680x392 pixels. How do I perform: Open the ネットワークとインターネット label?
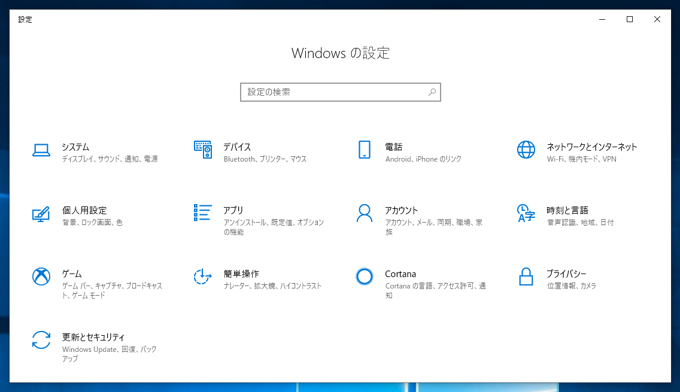(592, 147)
